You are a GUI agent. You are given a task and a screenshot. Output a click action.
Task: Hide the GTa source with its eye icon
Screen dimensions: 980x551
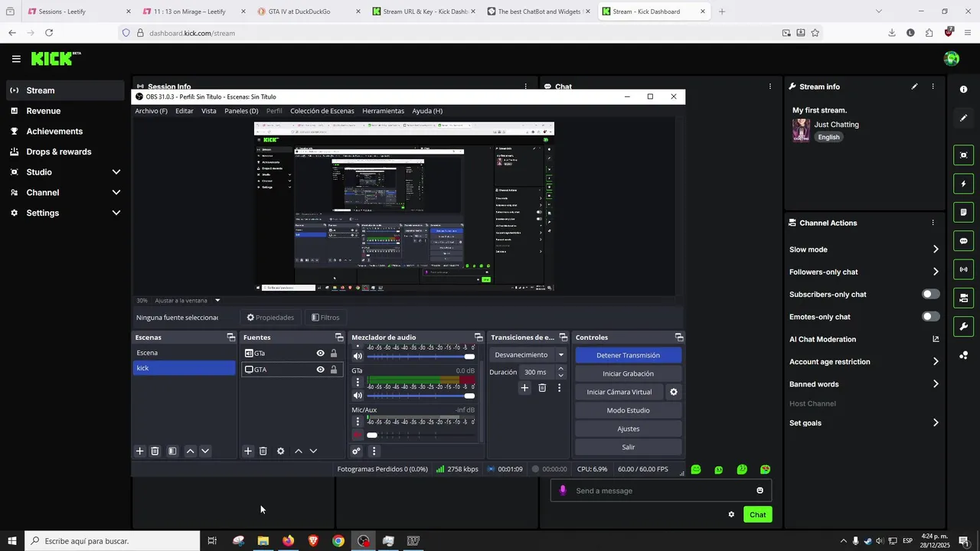[x=321, y=354]
